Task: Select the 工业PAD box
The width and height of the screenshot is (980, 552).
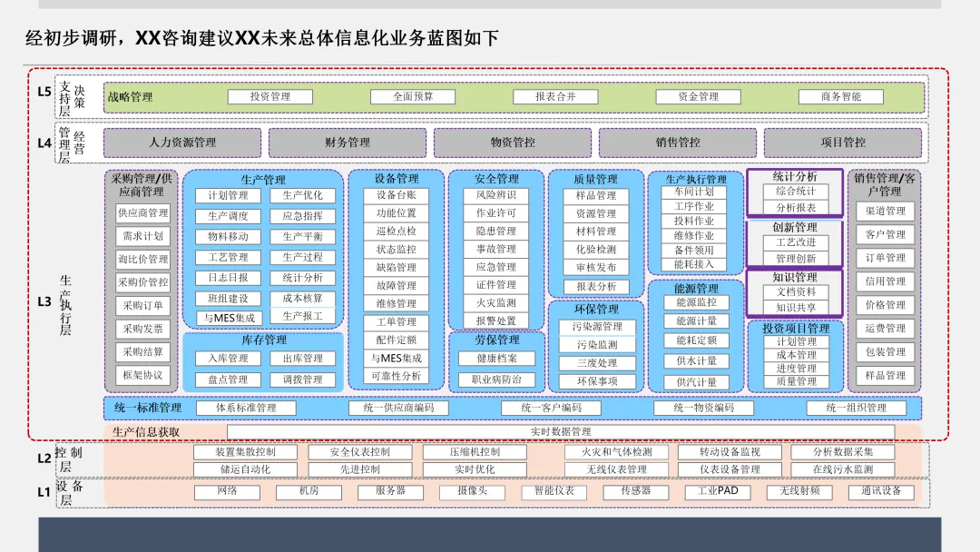Action: point(718,491)
